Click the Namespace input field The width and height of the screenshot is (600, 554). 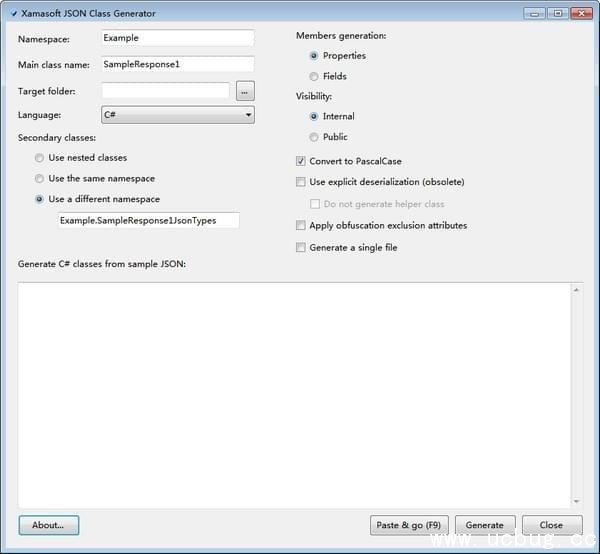click(178, 37)
